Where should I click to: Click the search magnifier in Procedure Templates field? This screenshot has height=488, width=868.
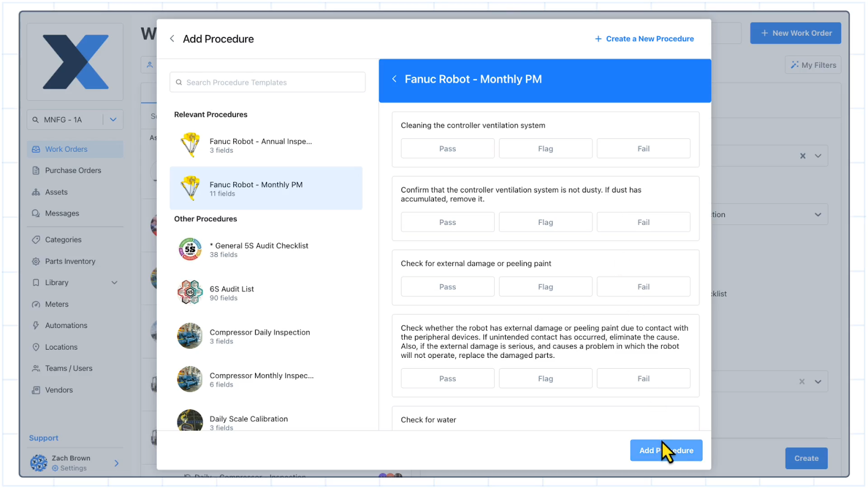[x=179, y=82]
